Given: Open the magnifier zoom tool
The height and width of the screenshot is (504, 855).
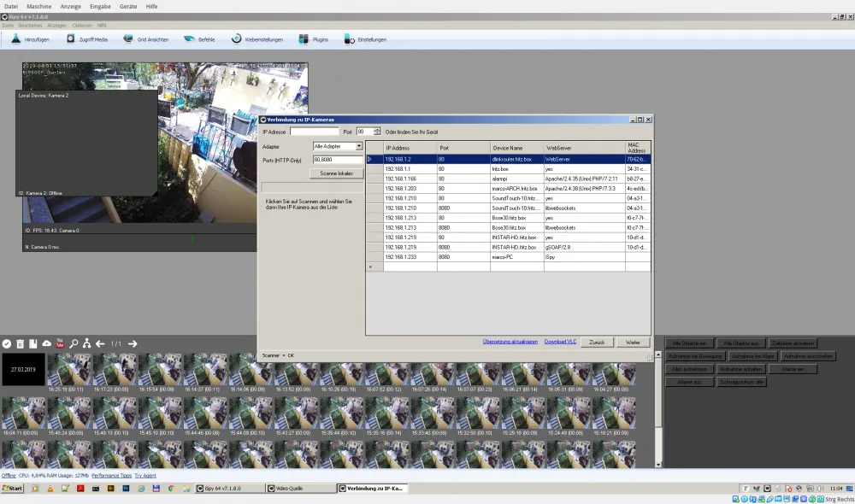Looking at the screenshot, I should coord(74,343).
